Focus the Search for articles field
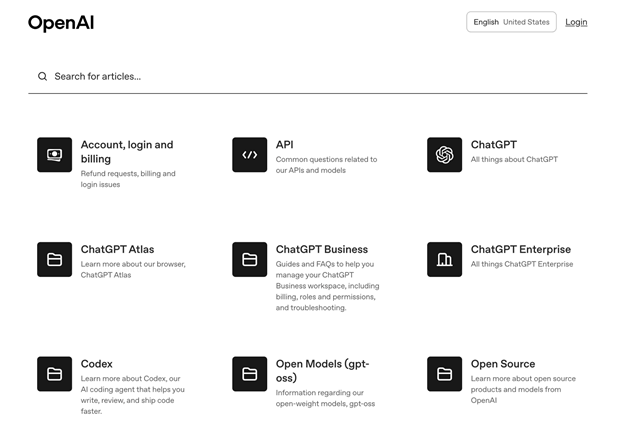The height and width of the screenshot is (436, 624). click(300, 76)
